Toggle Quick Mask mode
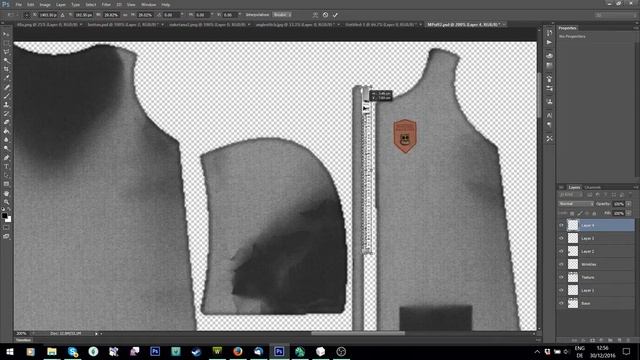This screenshot has height=360, width=640. [x=6, y=227]
